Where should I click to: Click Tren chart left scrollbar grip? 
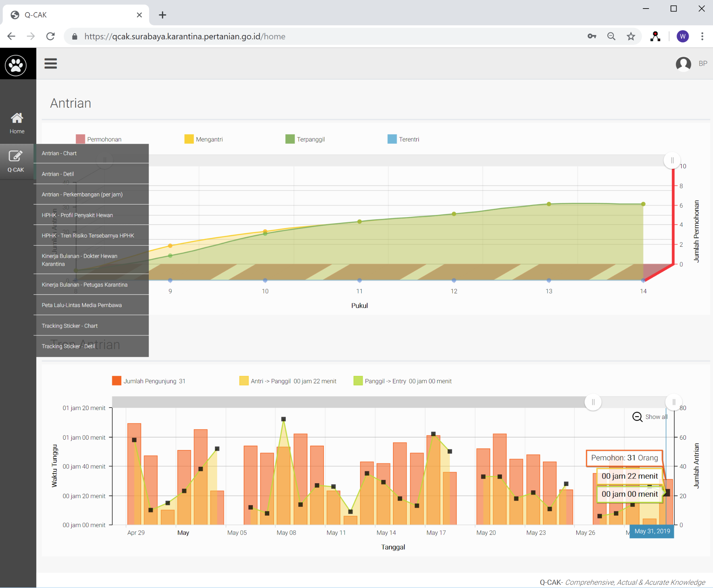coord(593,402)
